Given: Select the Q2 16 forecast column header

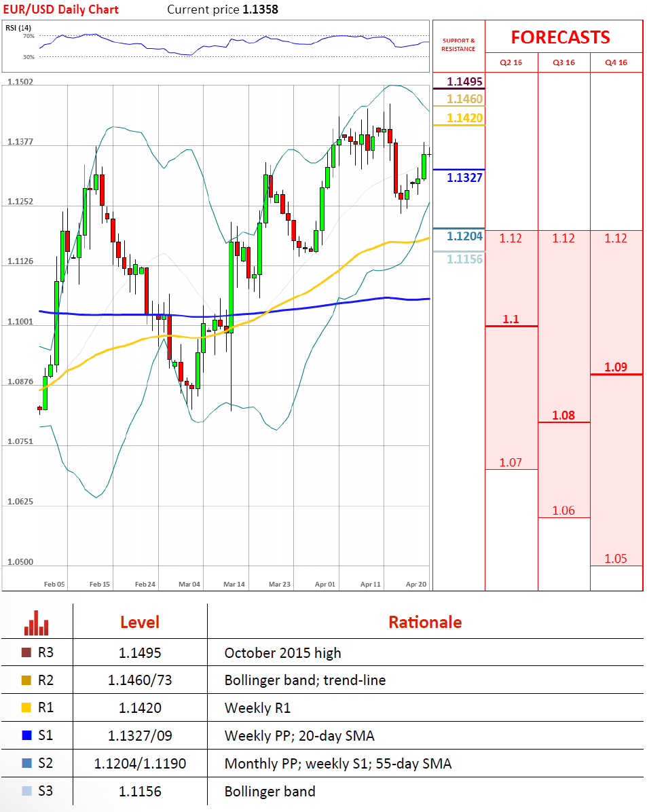Looking at the screenshot, I should point(511,62).
